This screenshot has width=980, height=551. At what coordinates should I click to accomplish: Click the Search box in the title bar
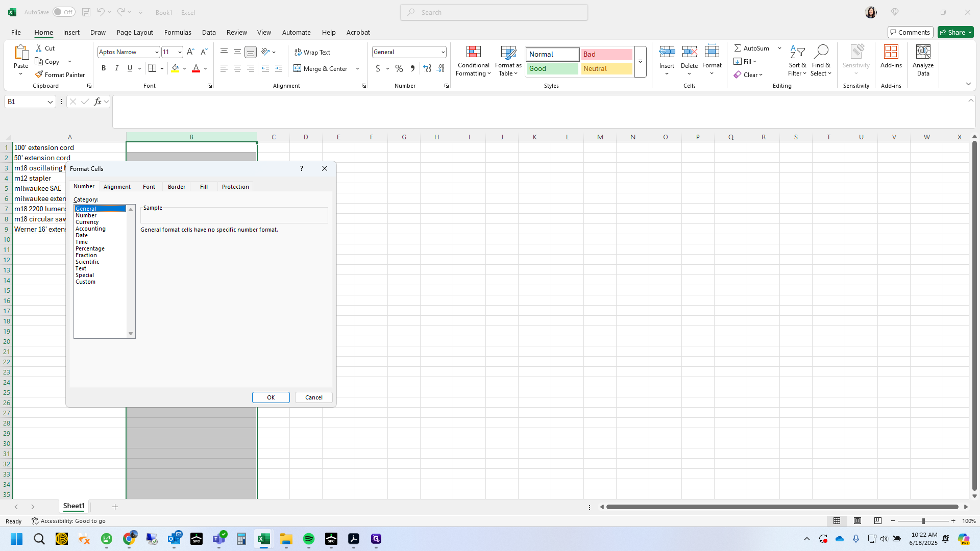click(x=494, y=12)
